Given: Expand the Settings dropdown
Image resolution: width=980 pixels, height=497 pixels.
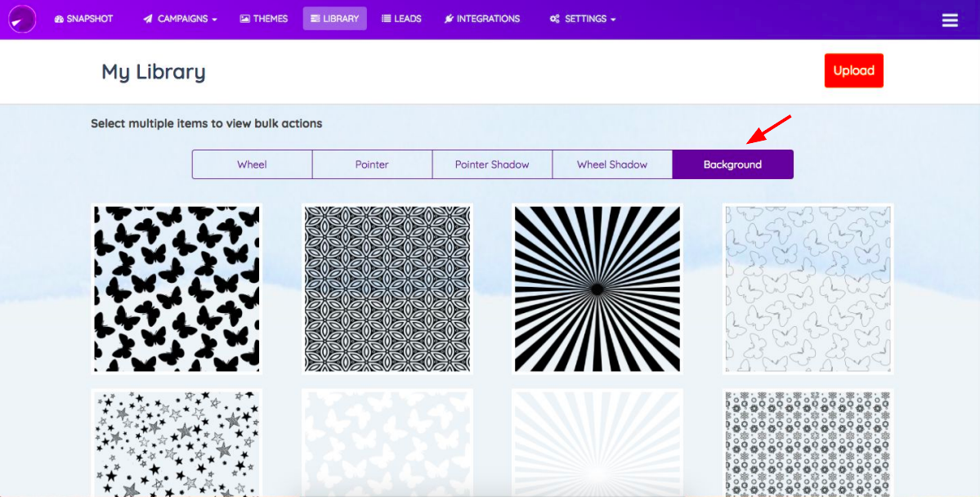Looking at the screenshot, I should pyautogui.click(x=582, y=19).
